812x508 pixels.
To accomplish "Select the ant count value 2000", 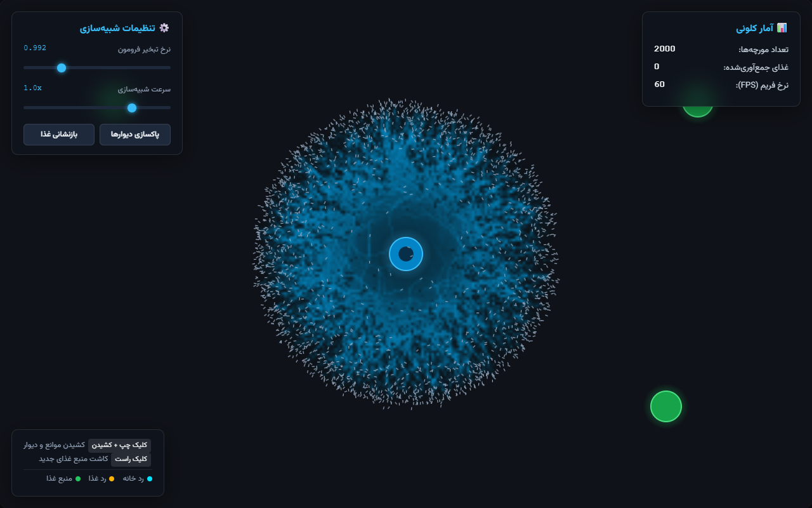I will pos(664,49).
